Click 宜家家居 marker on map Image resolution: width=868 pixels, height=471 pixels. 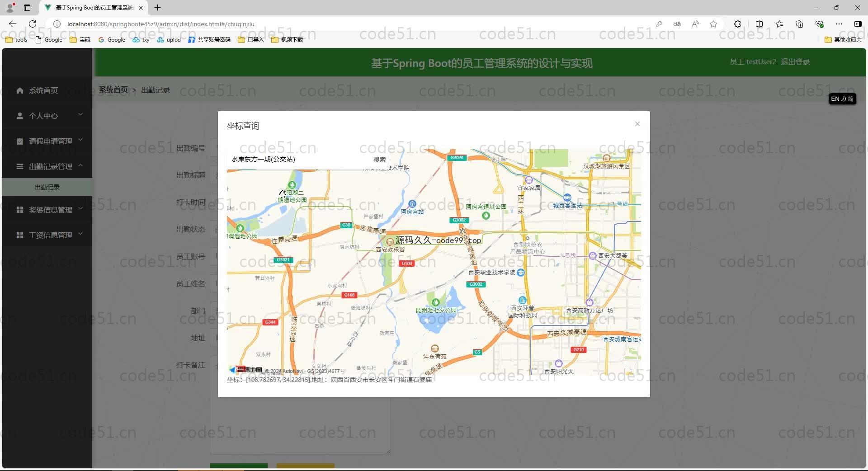(528, 180)
